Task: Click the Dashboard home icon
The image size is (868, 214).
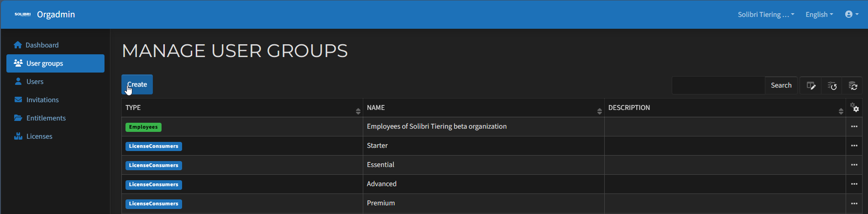Action: coord(18,45)
